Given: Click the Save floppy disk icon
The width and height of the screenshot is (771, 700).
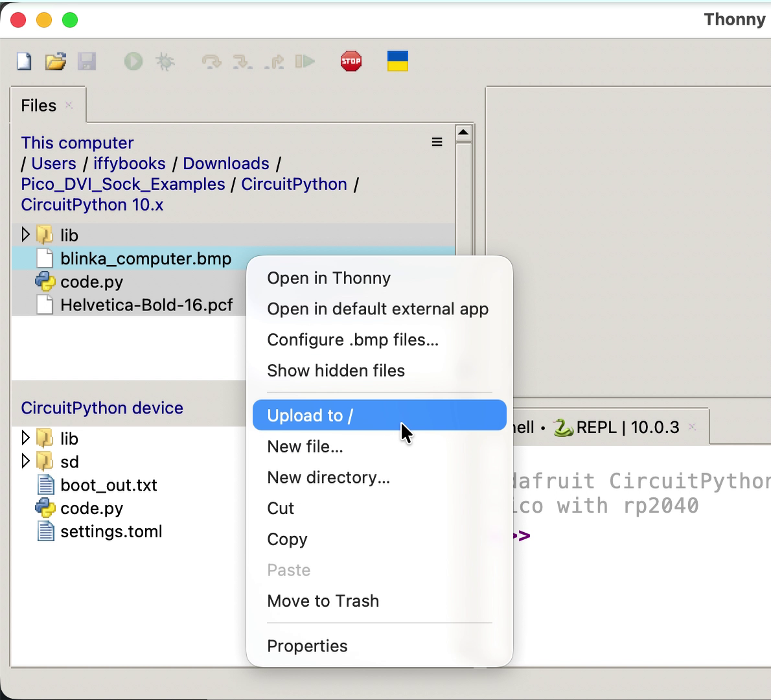Looking at the screenshot, I should [x=87, y=62].
